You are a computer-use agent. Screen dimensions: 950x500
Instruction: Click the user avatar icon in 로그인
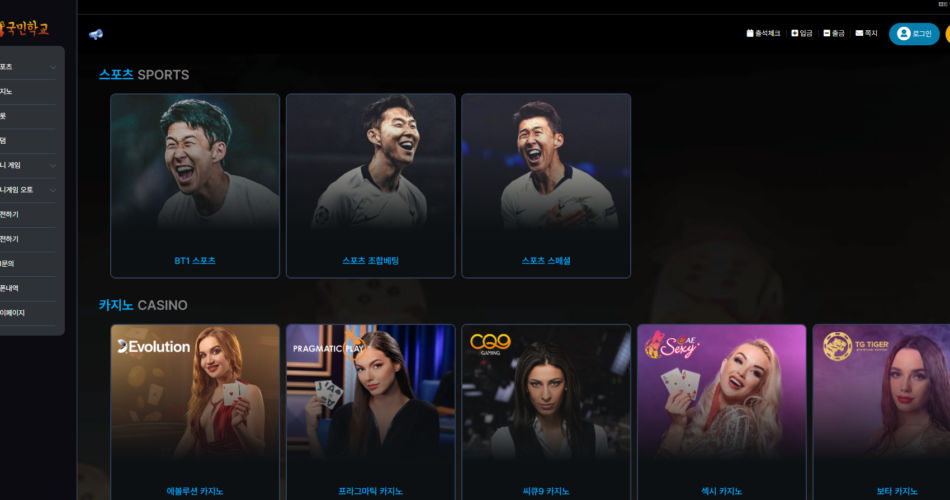pos(903,33)
